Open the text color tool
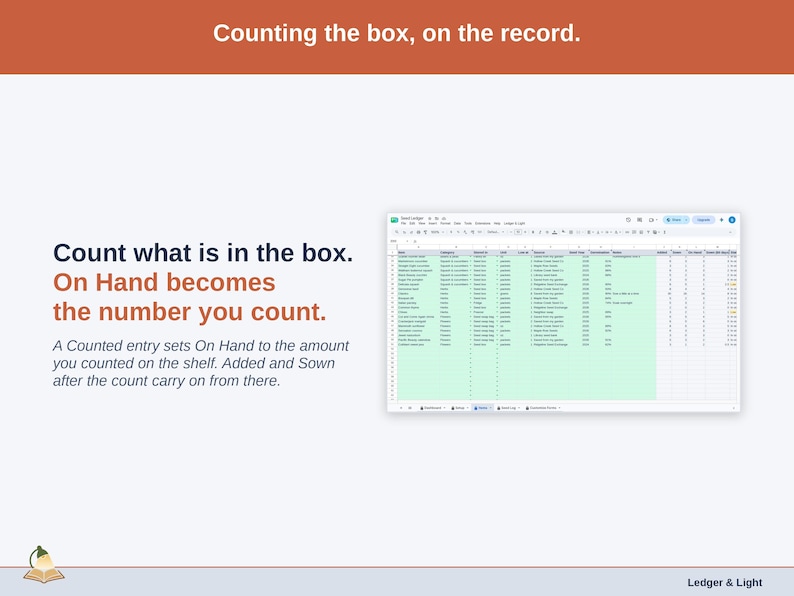 tap(554, 232)
